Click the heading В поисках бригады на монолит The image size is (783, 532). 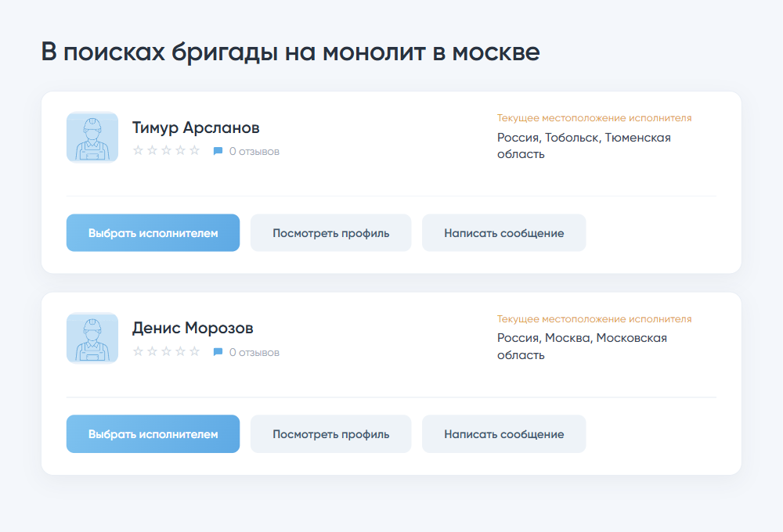click(290, 53)
